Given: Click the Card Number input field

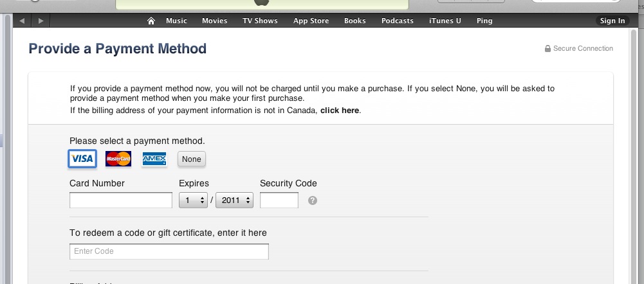Looking at the screenshot, I should [120, 200].
